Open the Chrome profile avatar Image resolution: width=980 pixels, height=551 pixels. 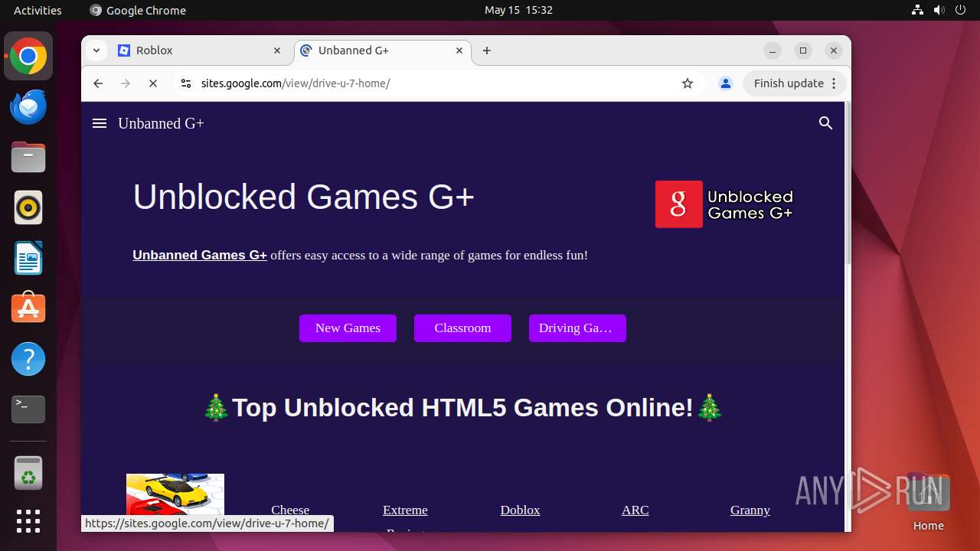coord(726,83)
